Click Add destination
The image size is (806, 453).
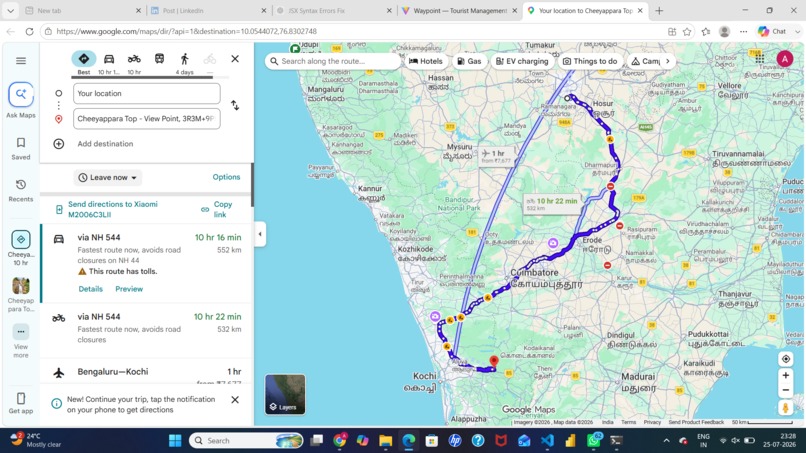(105, 144)
